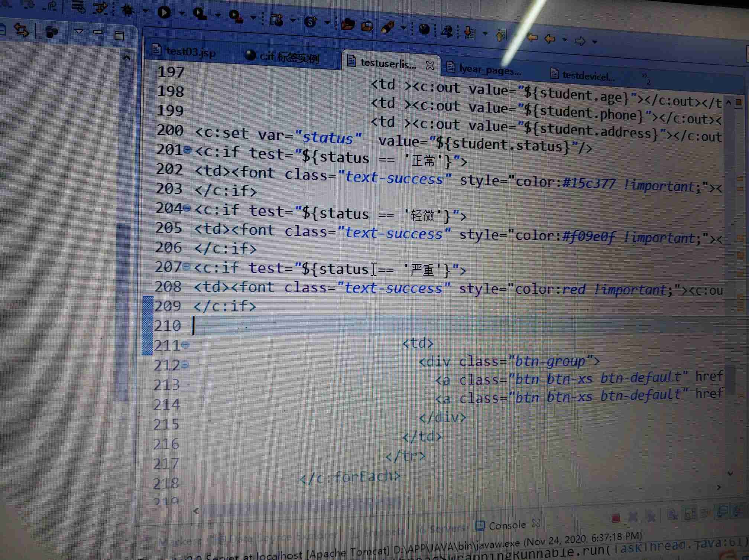Click the Forward navigation arrow icon
This screenshot has width=749, height=560.
point(580,40)
